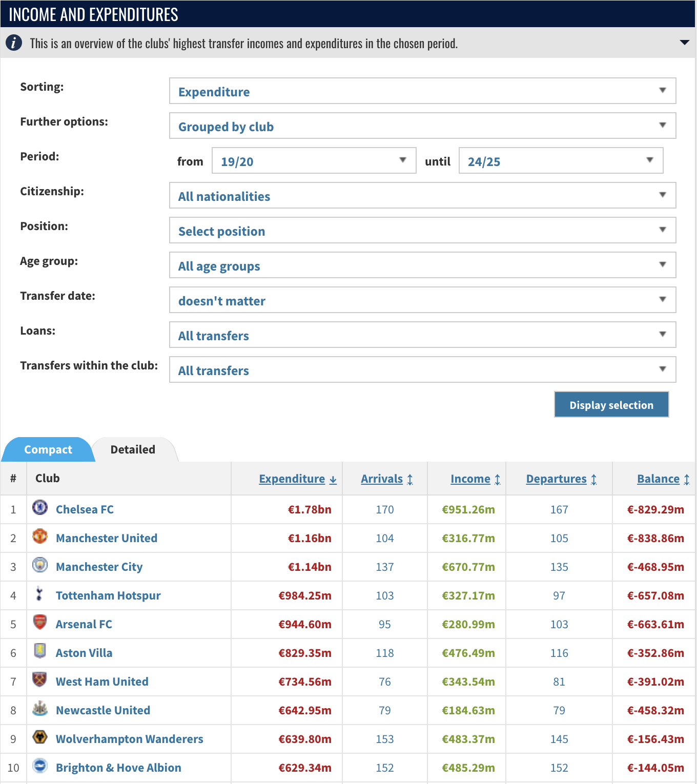This screenshot has width=697, height=784.
Task: Click Manchester City club crest
Action: (x=40, y=565)
